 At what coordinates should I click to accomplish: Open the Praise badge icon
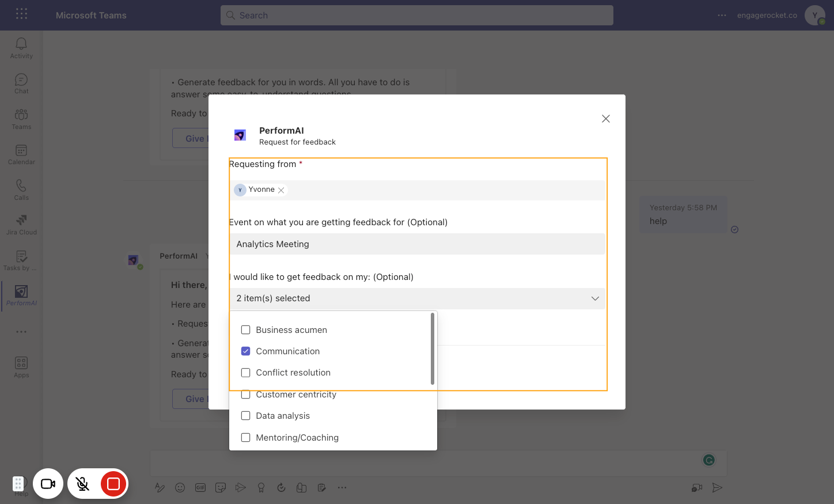pyautogui.click(x=261, y=488)
